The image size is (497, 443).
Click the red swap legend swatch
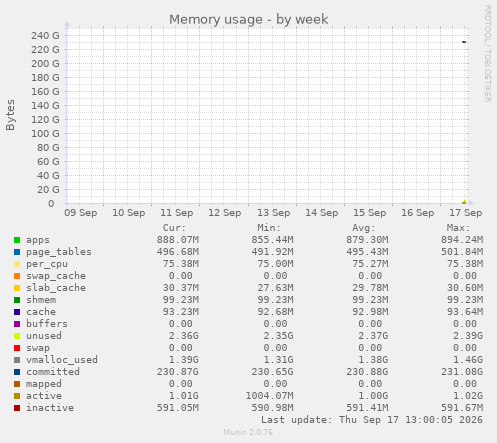coord(17,348)
